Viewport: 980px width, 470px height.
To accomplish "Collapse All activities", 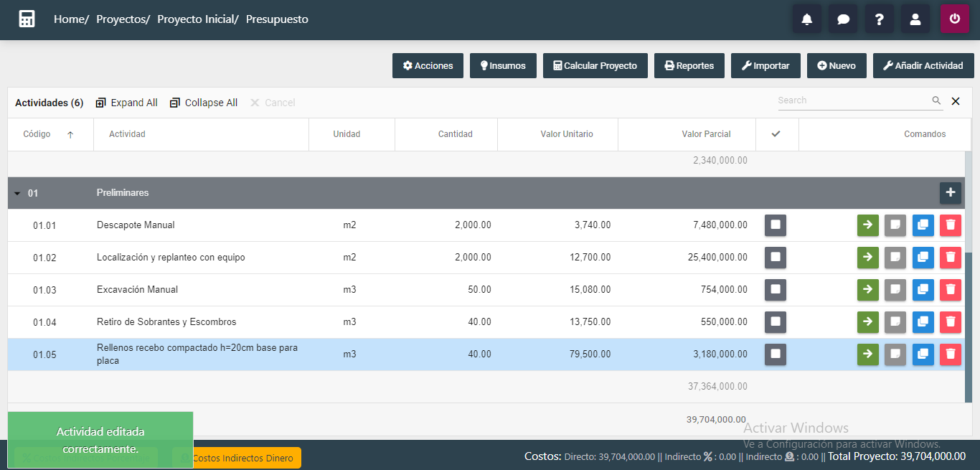I will [x=204, y=103].
